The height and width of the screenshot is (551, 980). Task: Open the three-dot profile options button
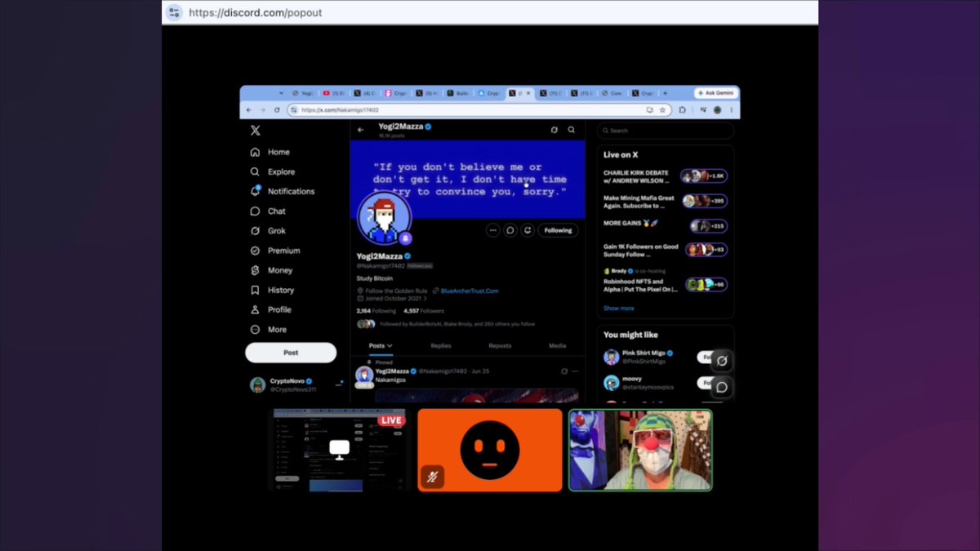(x=492, y=230)
